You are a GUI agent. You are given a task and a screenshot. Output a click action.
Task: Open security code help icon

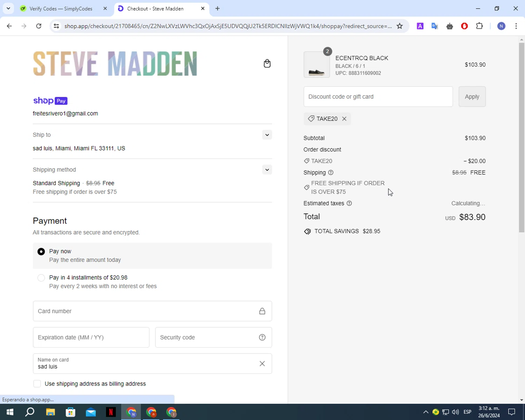[x=262, y=337]
